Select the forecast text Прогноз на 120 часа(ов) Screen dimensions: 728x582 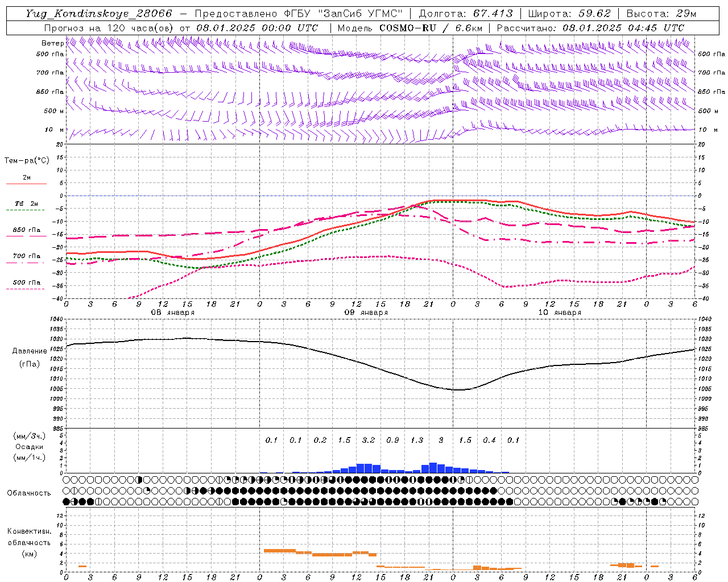(109, 28)
